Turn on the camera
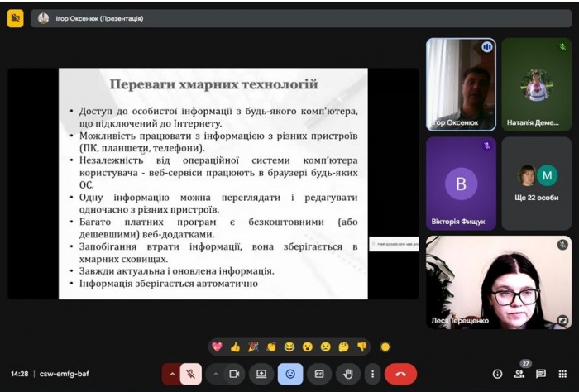579x392 pixels. (234, 374)
